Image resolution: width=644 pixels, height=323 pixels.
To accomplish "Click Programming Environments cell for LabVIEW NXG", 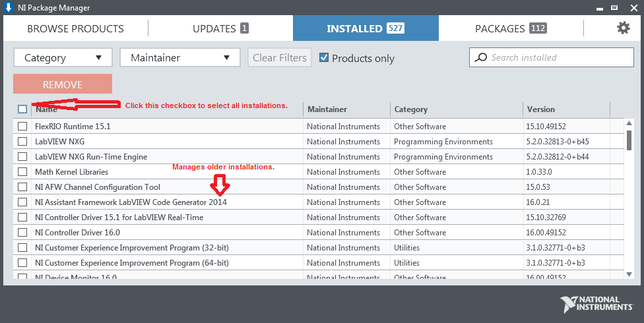I will tap(443, 142).
